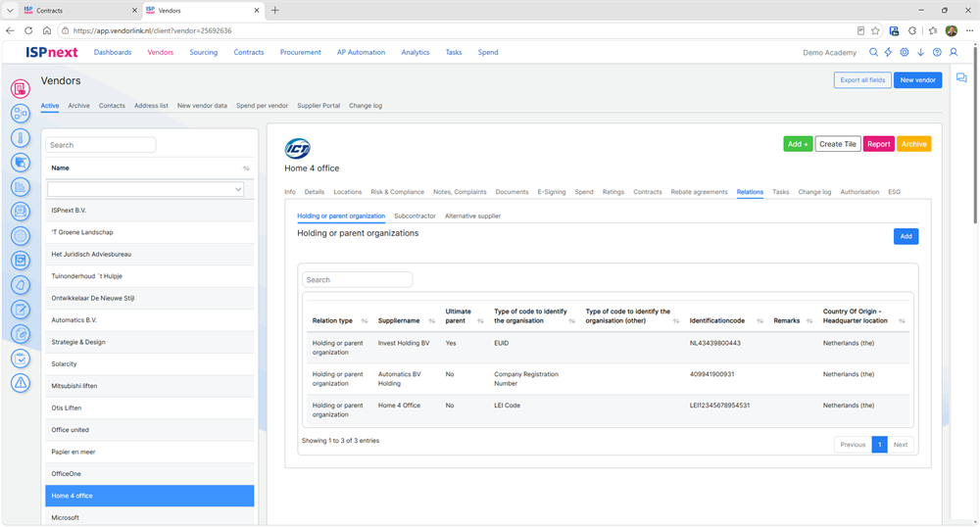Screen dimensions: 980x527
Task: Open the Subcontractor sub-tab
Action: [x=415, y=216]
